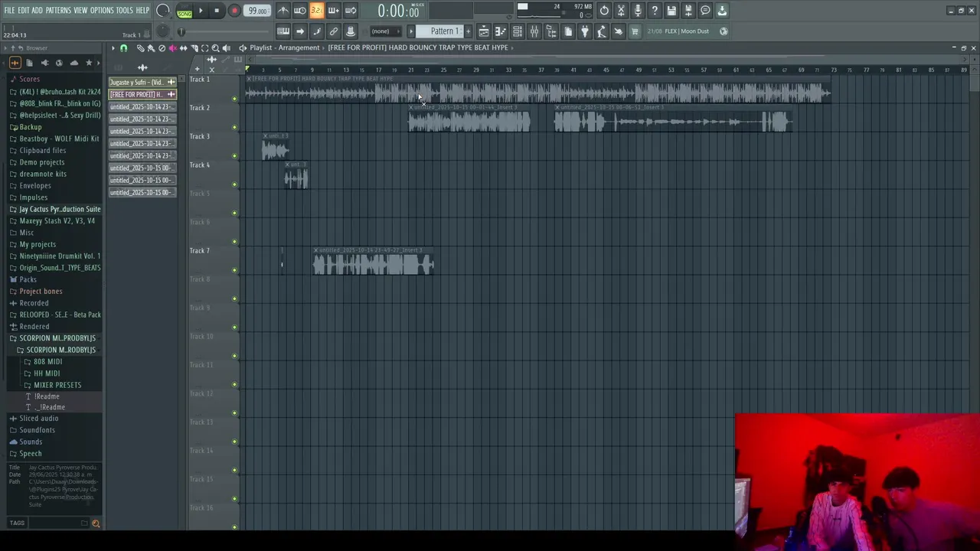This screenshot has width=980, height=551.
Task: Toggle the 3.2.1 countdown before recording
Action: coord(316,11)
